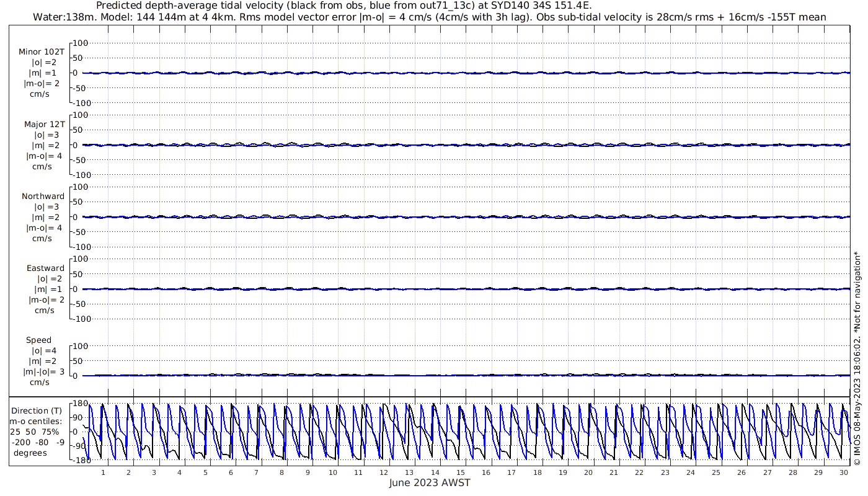Click x-axis day tick label '15'
The height and width of the screenshot is (496, 868).
(x=461, y=472)
